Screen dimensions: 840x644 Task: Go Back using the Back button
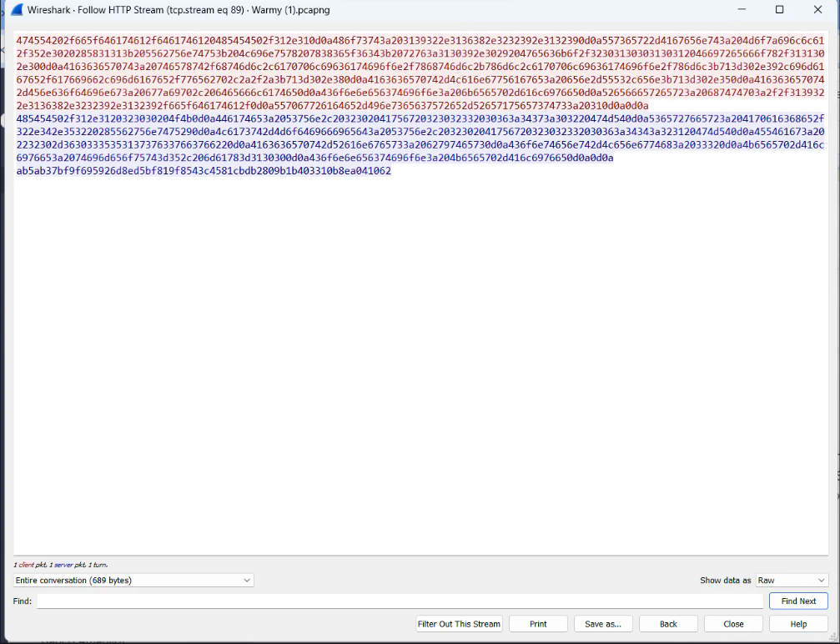tap(668, 624)
